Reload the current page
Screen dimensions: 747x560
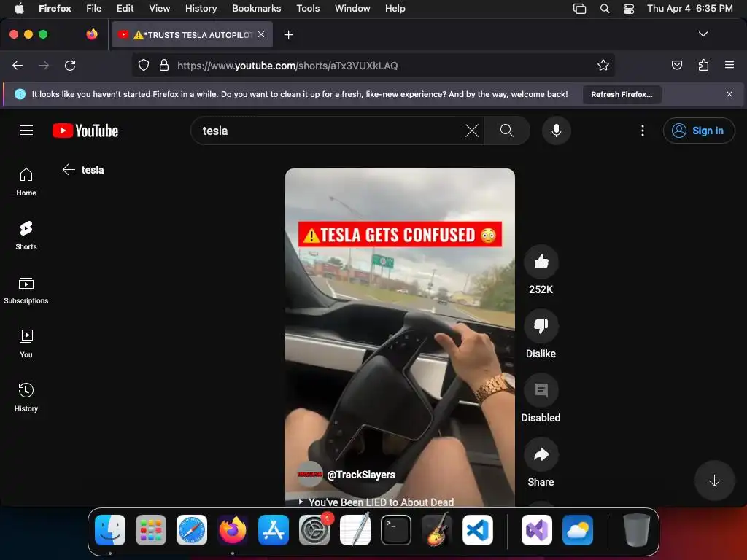70,65
